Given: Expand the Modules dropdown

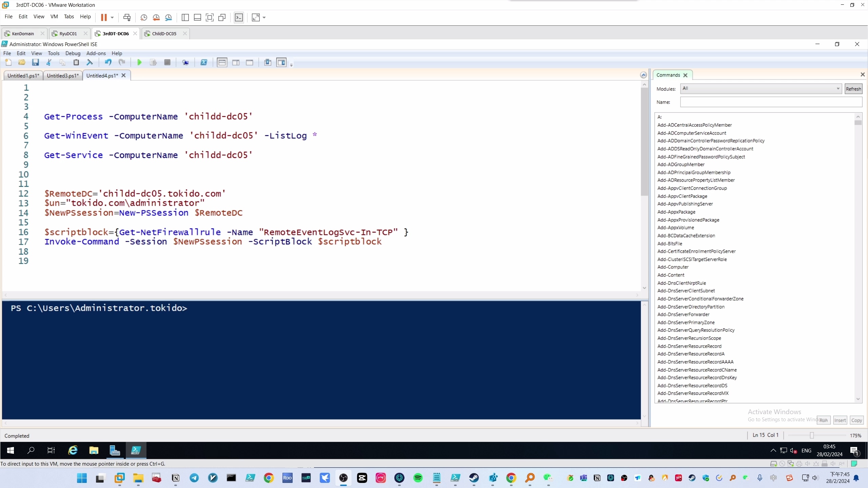Looking at the screenshot, I should click(838, 89).
